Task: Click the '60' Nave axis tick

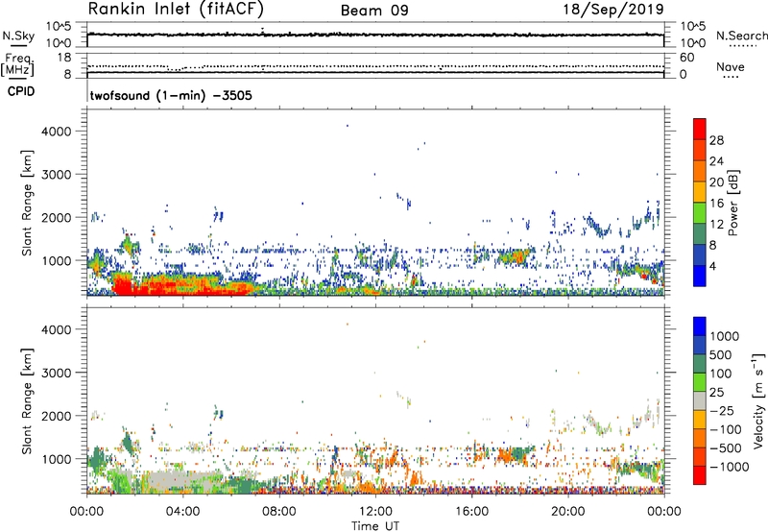Action: [686, 58]
